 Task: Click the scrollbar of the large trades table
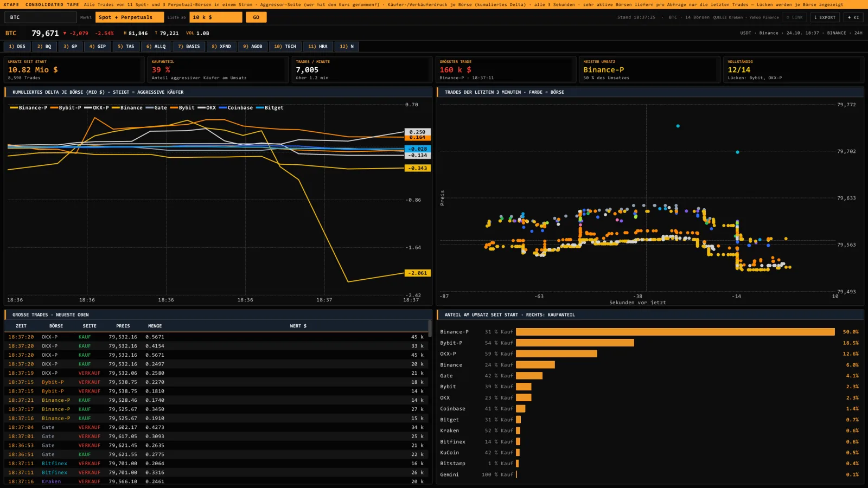click(430, 329)
